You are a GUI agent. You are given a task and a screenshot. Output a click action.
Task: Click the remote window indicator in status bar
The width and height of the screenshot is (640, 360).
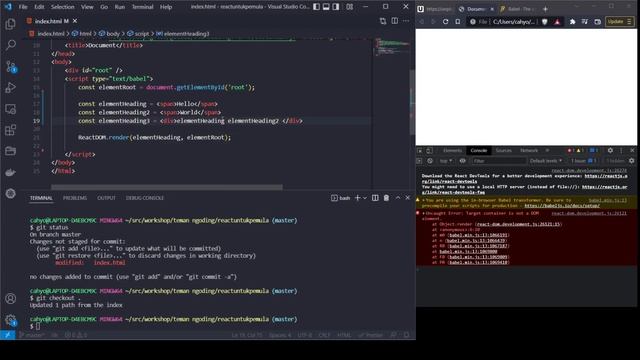coord(8,335)
